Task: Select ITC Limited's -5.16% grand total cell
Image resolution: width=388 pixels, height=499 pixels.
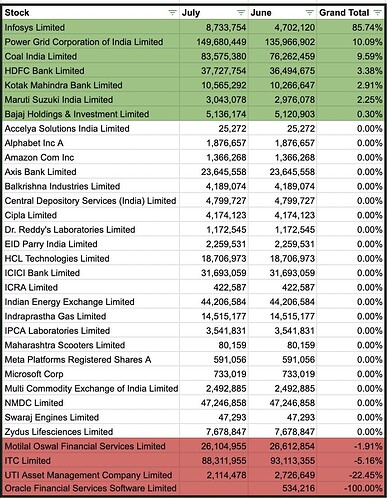Action: click(350, 461)
